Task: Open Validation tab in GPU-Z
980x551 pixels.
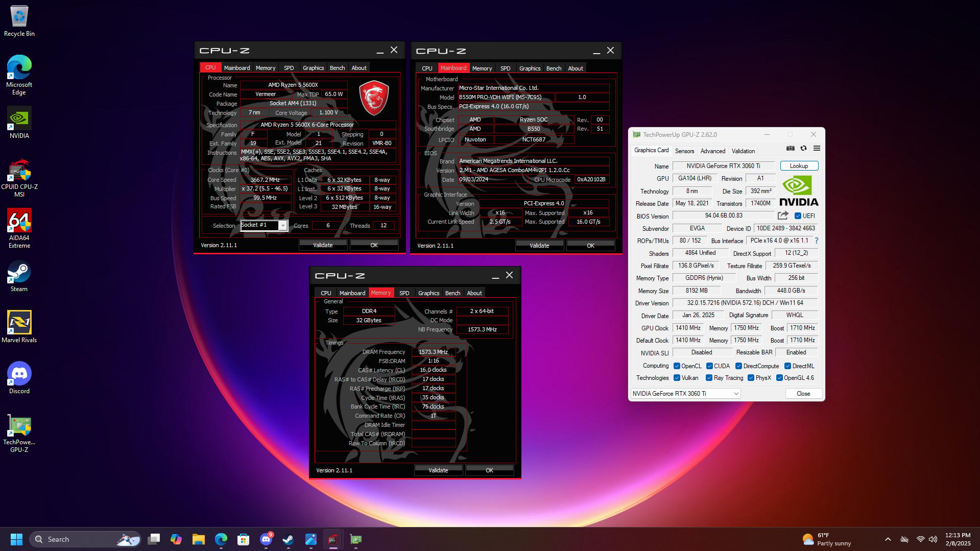Action: (743, 151)
